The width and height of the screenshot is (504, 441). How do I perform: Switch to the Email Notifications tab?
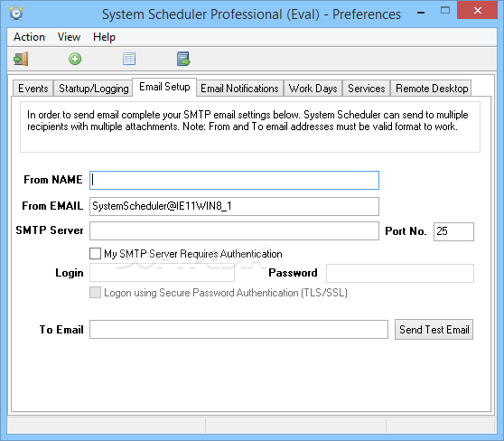[x=239, y=89]
